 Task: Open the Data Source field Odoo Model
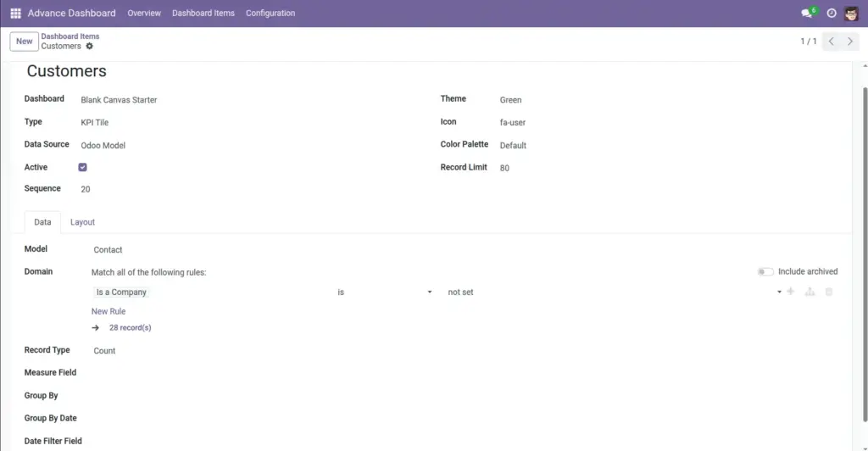tap(252, 146)
